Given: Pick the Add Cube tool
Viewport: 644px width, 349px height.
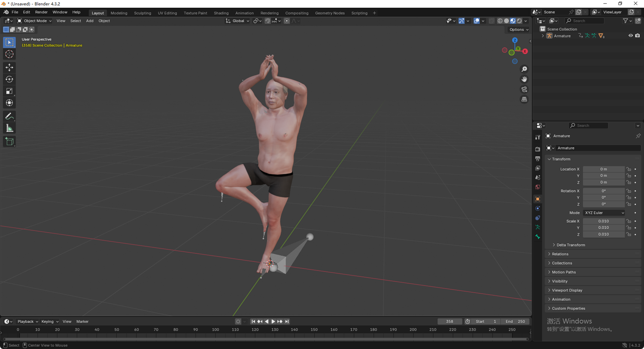Looking at the screenshot, I should coord(9,142).
